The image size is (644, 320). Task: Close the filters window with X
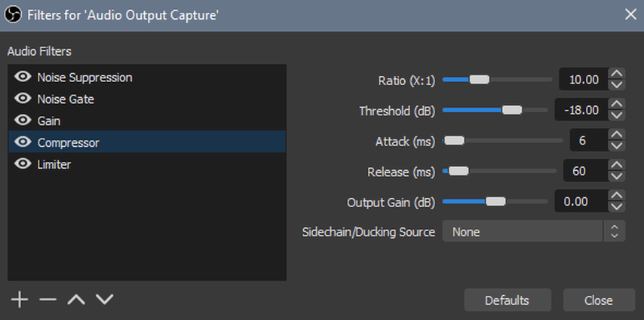click(630, 15)
